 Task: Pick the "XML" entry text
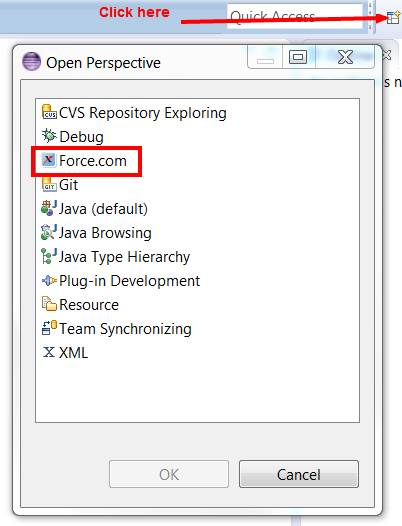click(x=73, y=353)
